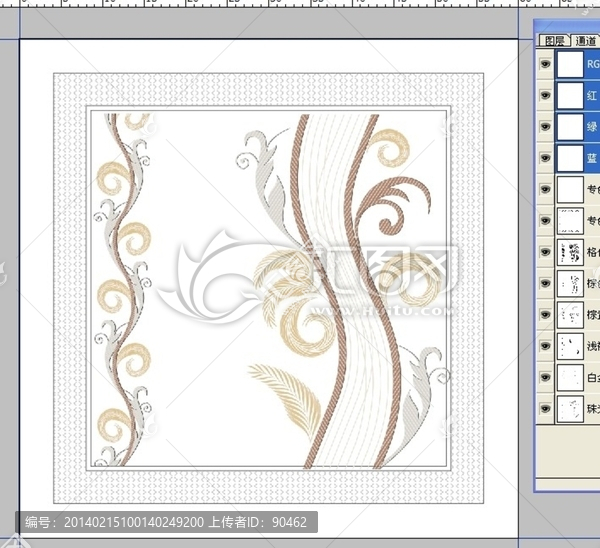Toggle visibility eye of RGB channel
The image size is (600, 548).
545,64
